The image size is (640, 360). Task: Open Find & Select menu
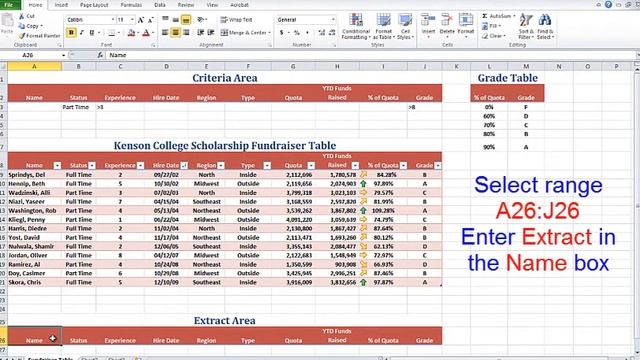545,26
